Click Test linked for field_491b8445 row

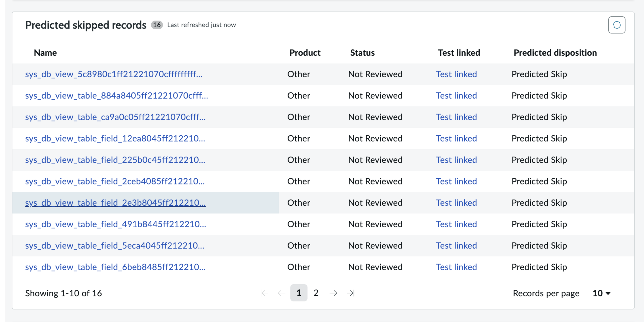(x=456, y=224)
